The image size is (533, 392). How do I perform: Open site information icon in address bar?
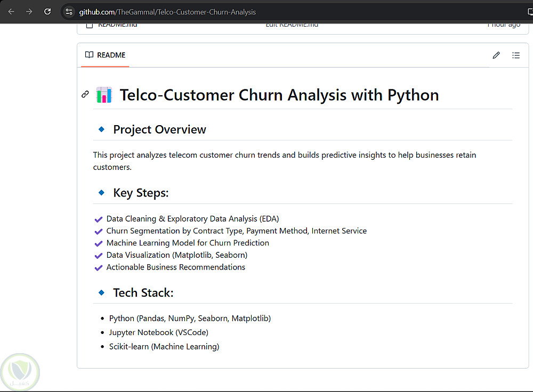tap(69, 12)
